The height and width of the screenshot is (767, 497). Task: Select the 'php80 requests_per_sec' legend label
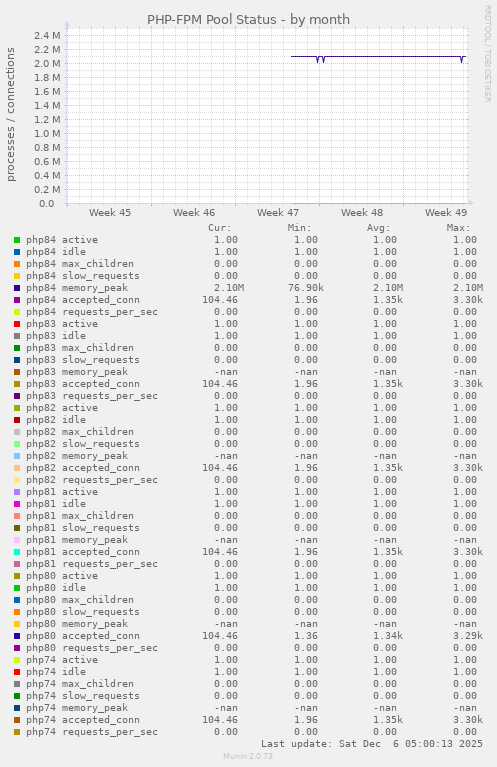tap(92, 648)
